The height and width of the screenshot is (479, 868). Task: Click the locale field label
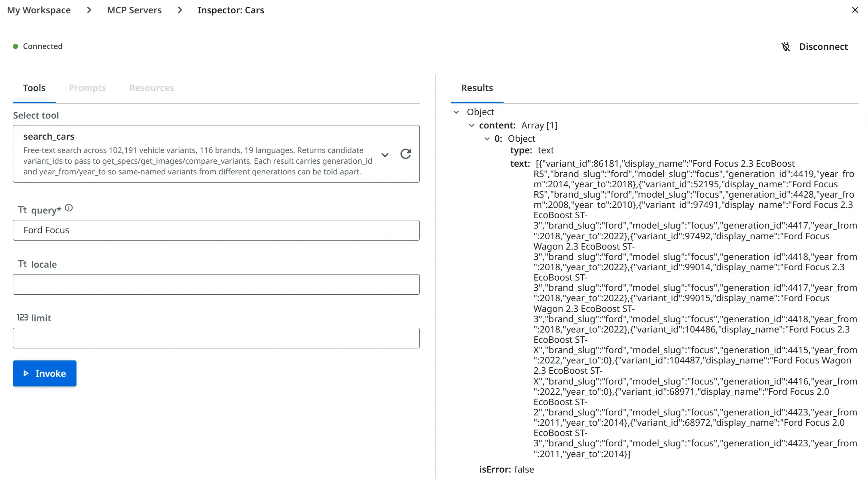[x=44, y=264]
